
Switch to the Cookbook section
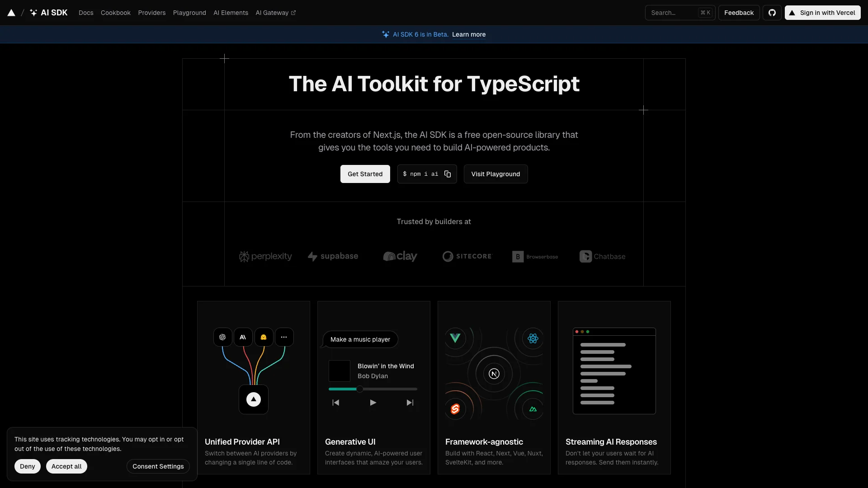(115, 13)
